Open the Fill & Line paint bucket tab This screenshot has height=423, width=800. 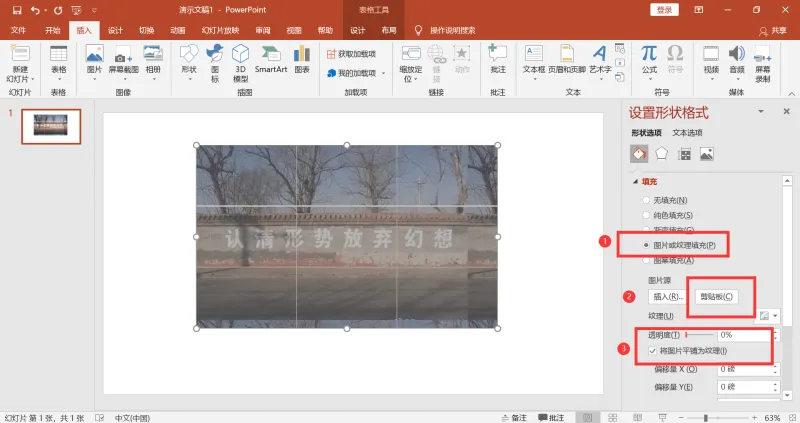pyautogui.click(x=639, y=154)
